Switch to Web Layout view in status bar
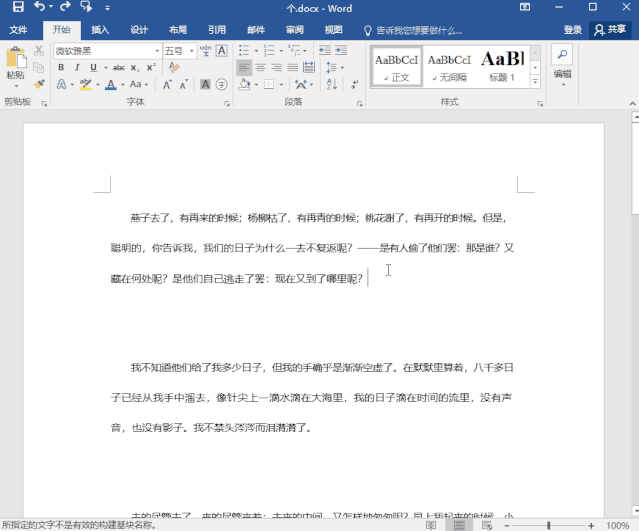The width and height of the screenshot is (639, 531). tap(487, 525)
